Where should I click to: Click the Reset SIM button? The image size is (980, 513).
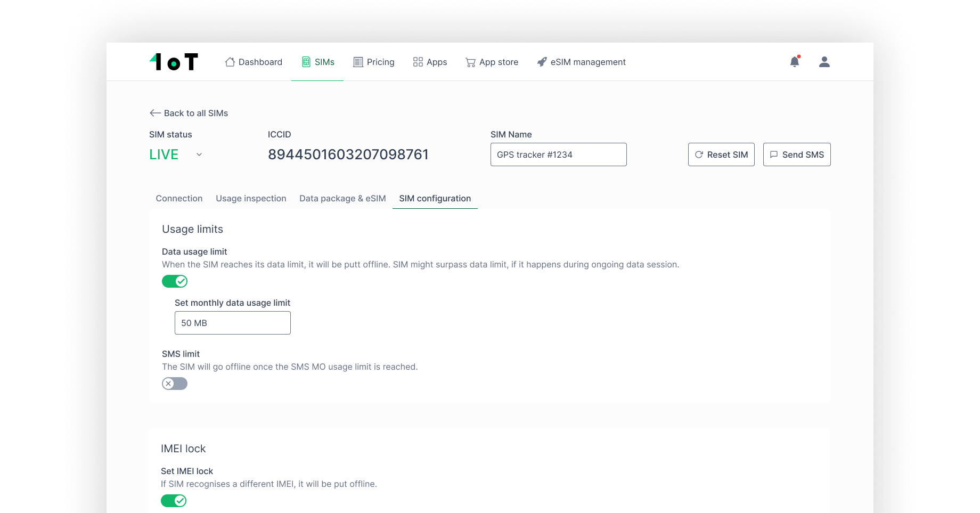(721, 154)
